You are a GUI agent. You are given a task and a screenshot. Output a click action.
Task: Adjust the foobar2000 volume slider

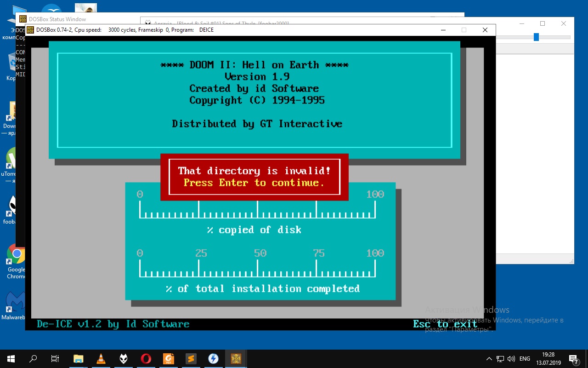536,37
